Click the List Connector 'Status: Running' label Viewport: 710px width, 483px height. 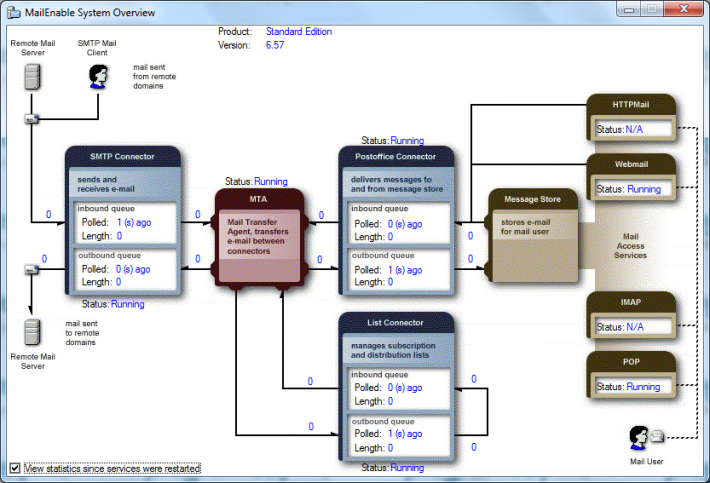(393, 468)
